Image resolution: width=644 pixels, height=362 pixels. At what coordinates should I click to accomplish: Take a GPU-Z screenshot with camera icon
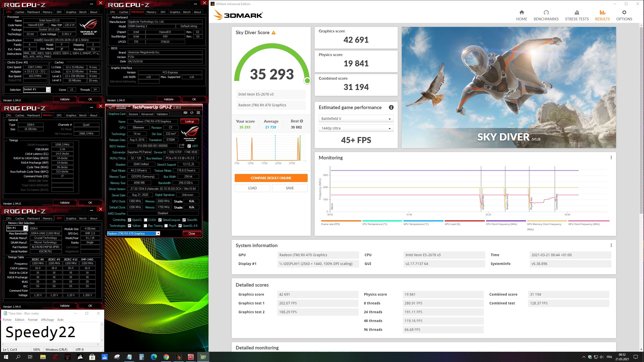click(x=185, y=113)
